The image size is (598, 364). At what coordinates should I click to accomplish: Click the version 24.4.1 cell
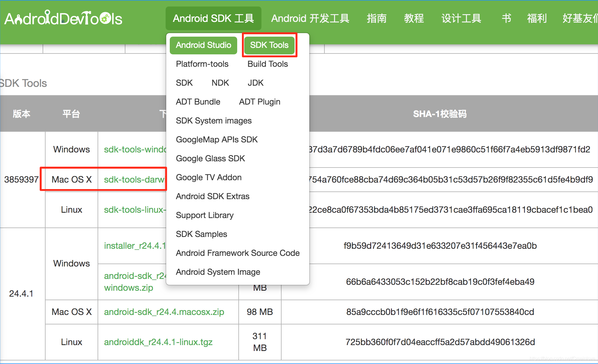[x=21, y=294]
